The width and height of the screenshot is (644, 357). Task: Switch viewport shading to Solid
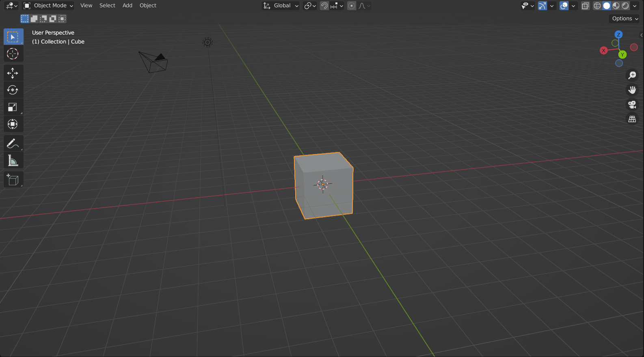point(607,6)
